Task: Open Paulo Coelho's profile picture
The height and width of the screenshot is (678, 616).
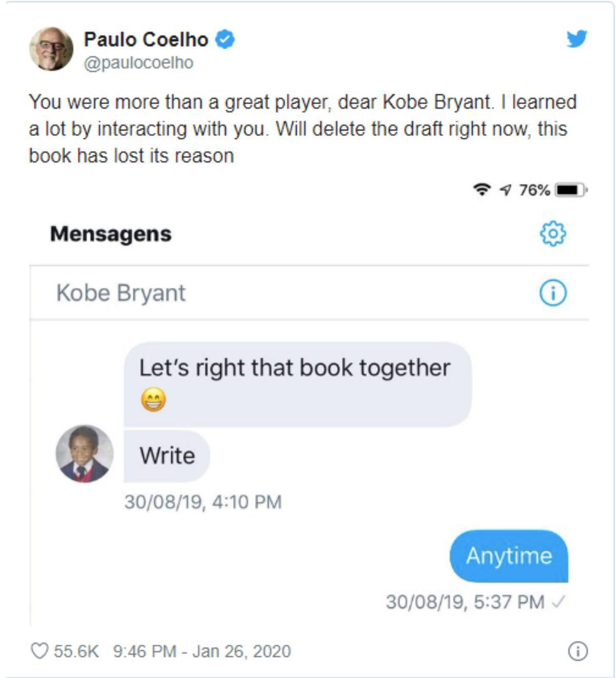Action: 51,49
